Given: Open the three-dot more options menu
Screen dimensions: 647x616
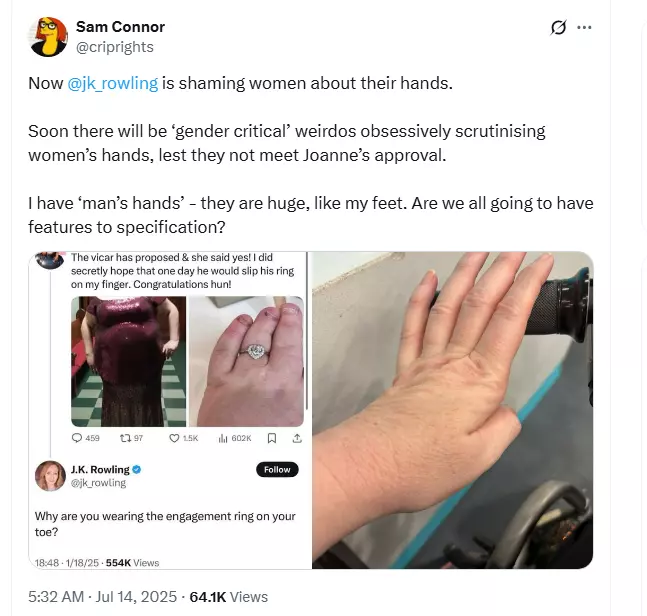Looking at the screenshot, I should point(584,28).
